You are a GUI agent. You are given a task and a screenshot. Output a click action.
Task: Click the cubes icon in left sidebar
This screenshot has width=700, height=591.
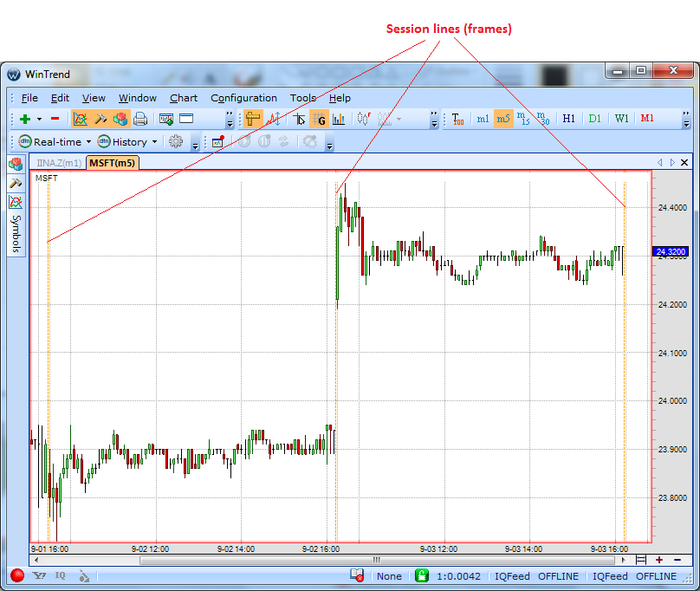pyautogui.click(x=16, y=165)
